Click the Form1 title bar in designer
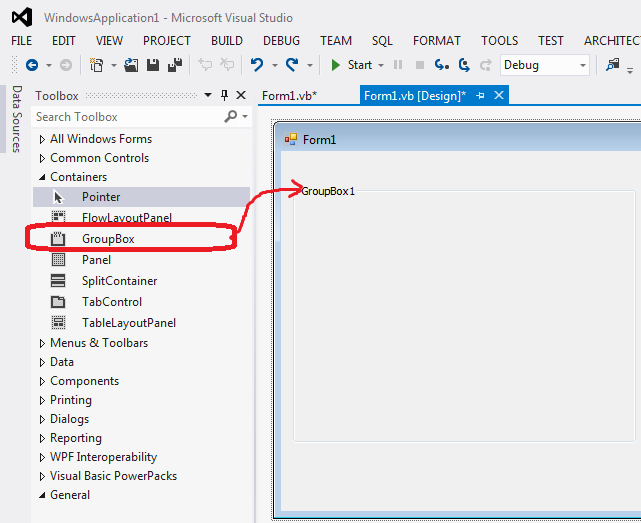 click(x=457, y=140)
